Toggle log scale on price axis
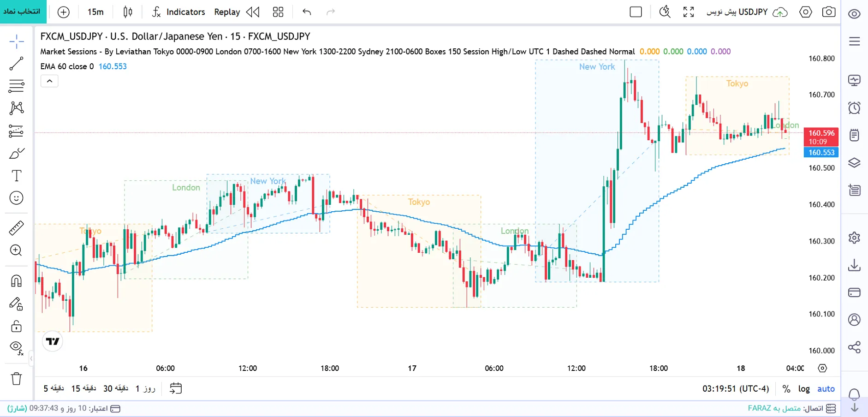868x417 pixels. [804, 389]
